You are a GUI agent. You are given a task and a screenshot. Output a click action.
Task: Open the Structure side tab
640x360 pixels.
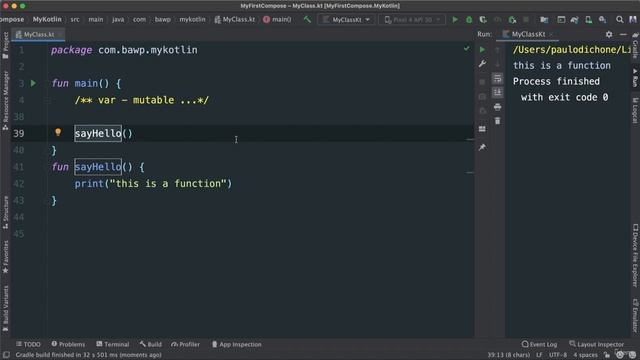(x=5, y=212)
